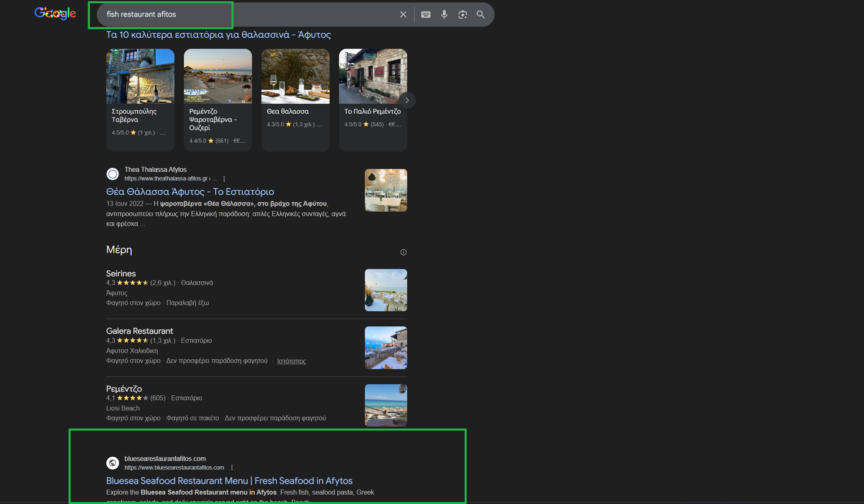The height and width of the screenshot is (504, 864).
Task: Click the info icon beside the Μέρη heading
Action: 403,252
